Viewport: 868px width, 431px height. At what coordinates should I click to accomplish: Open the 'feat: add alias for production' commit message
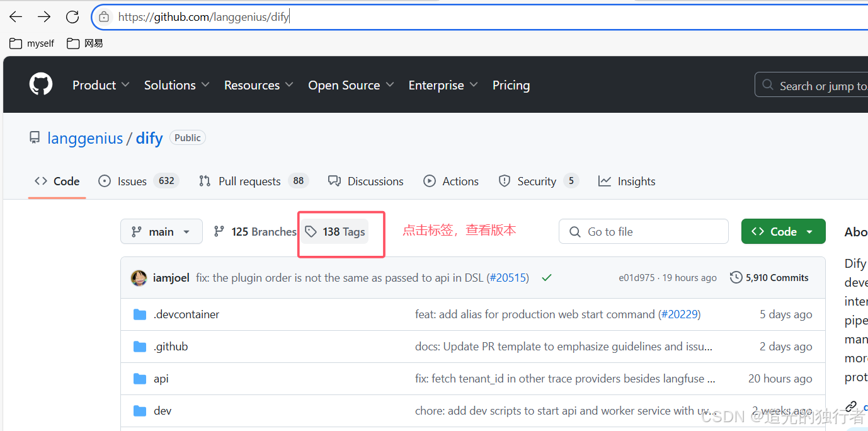click(535, 314)
